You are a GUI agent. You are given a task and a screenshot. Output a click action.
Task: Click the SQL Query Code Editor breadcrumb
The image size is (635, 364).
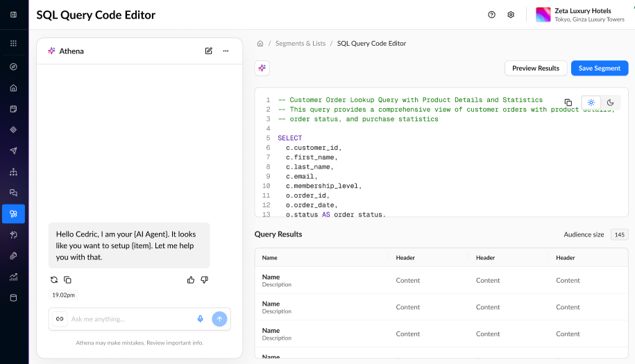(371, 43)
